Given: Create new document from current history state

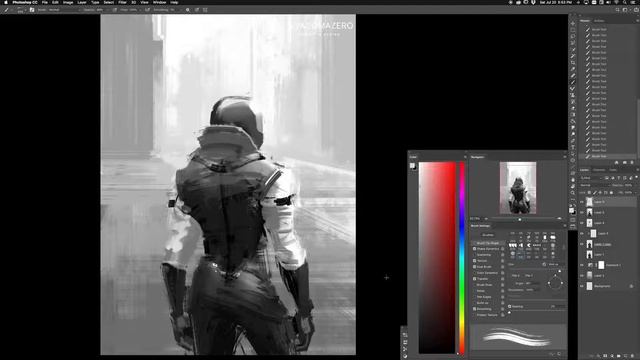Looking at the screenshot, I should point(616,162).
